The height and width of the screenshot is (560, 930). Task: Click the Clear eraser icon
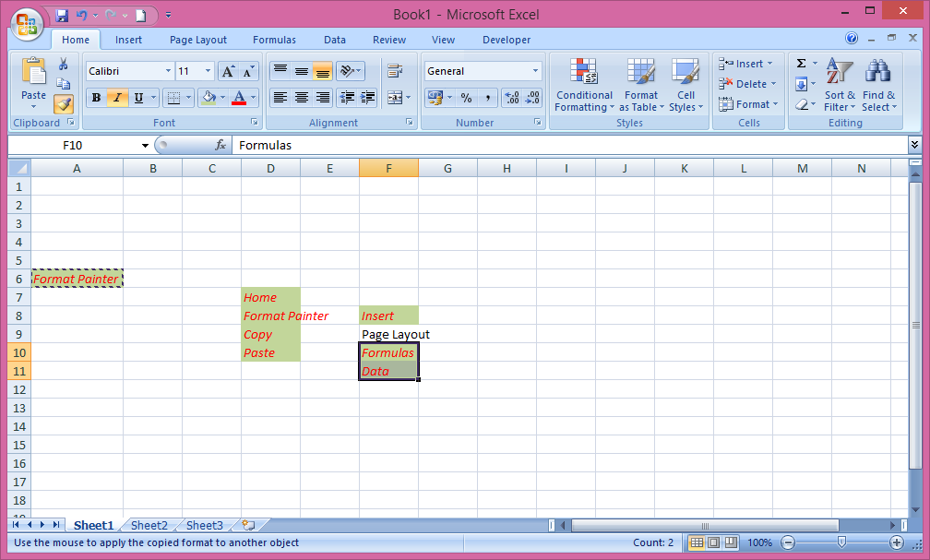[x=801, y=104]
